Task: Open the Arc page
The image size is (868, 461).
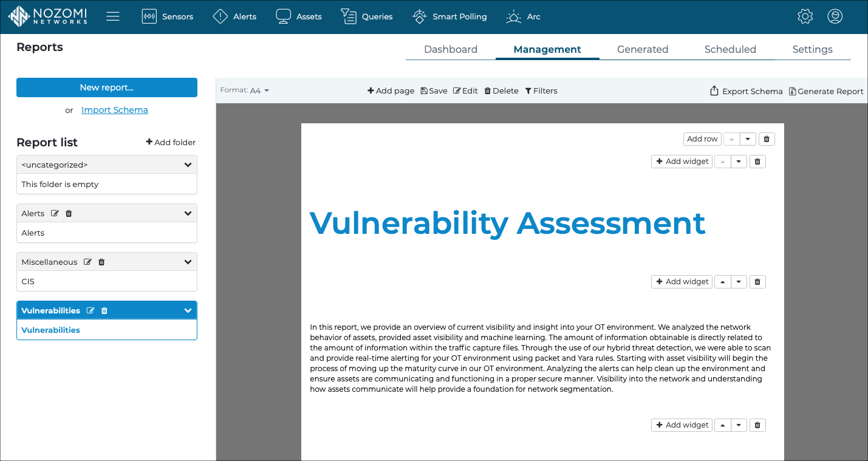Action: (523, 16)
